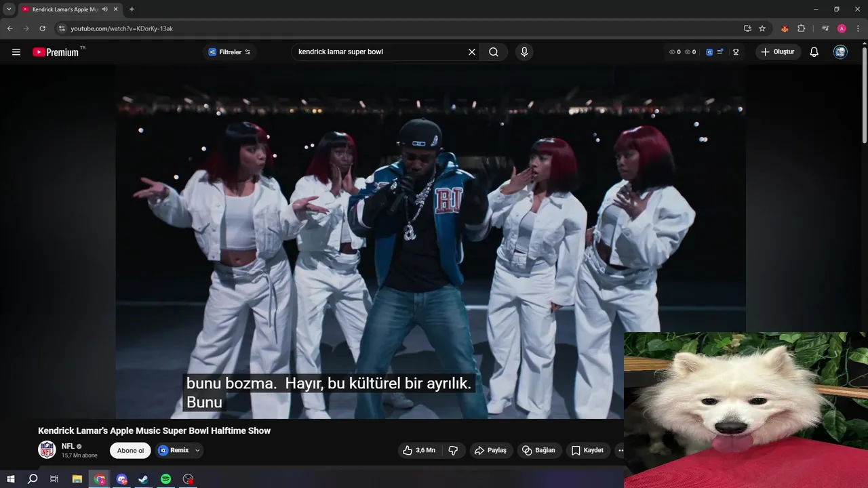Click the Bağlan button
The image size is (868, 488).
tap(539, 450)
